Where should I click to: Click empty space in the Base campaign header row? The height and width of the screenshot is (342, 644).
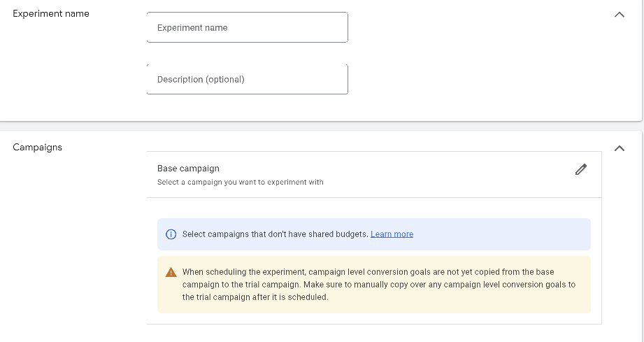[420, 175]
